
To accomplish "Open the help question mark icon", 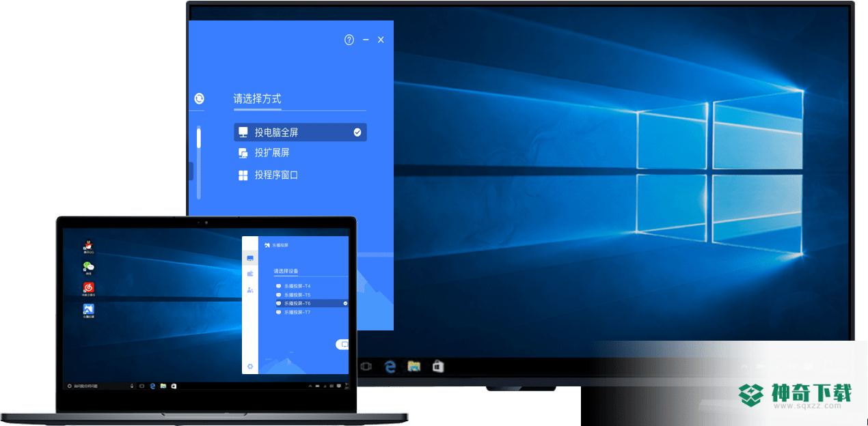I will pos(349,40).
